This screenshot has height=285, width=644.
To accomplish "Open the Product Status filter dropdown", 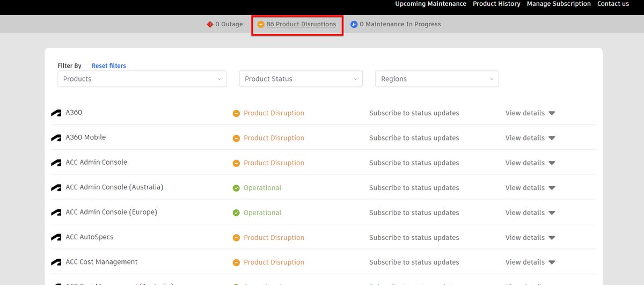I will (301, 79).
